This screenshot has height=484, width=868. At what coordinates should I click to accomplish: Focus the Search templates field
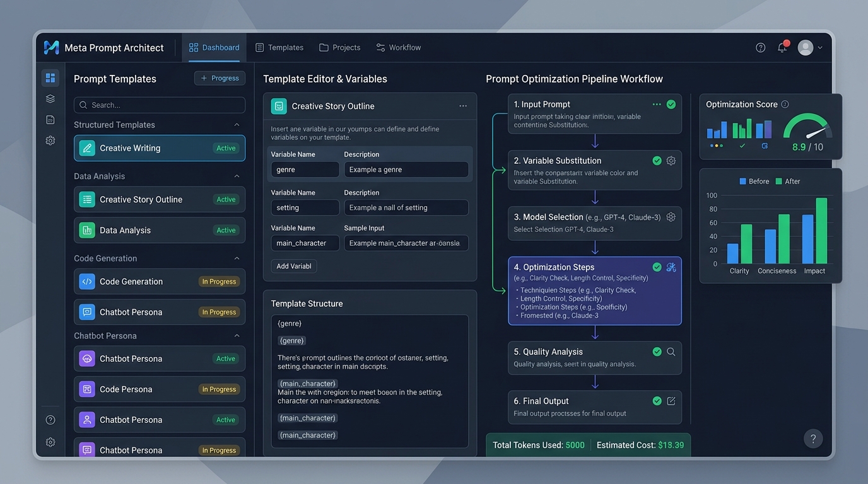[160, 105]
